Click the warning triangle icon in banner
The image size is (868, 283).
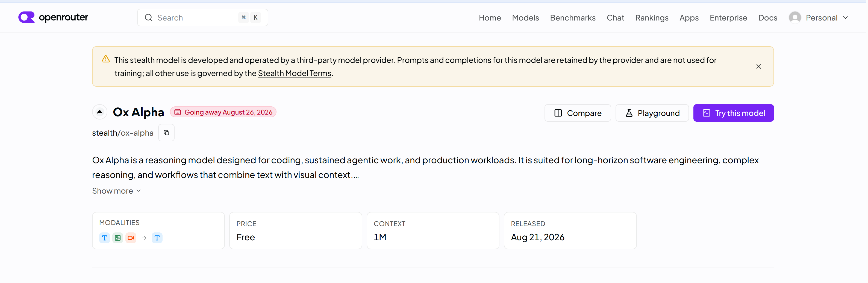[x=105, y=59]
